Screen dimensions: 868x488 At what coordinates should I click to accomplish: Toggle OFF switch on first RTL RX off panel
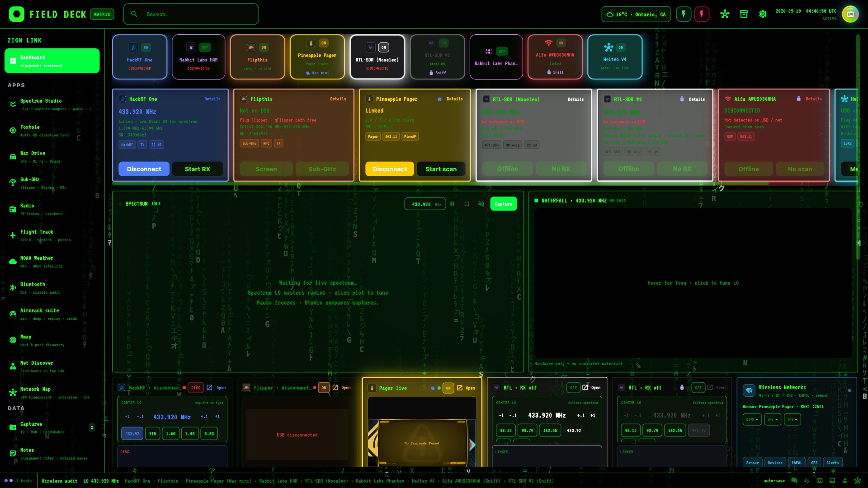(573, 388)
